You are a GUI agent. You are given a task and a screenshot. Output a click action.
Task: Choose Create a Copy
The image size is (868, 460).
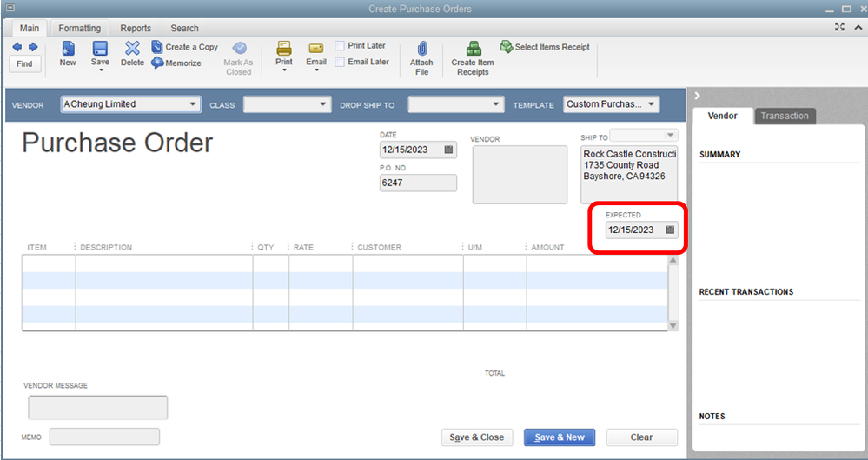(185, 47)
